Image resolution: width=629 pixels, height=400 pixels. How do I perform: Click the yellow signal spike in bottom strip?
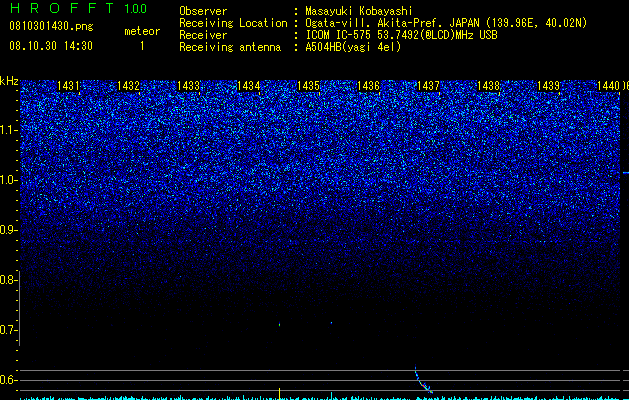pos(280,393)
